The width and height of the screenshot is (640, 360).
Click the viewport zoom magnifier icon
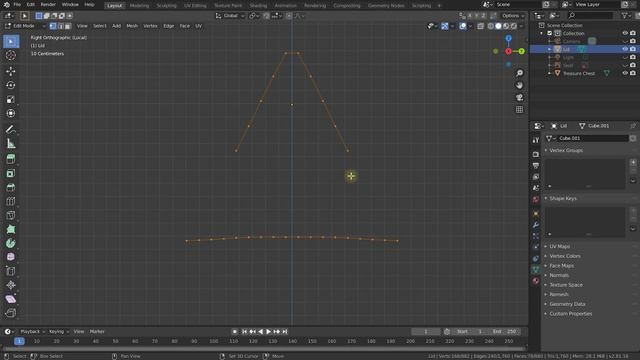coord(519,73)
